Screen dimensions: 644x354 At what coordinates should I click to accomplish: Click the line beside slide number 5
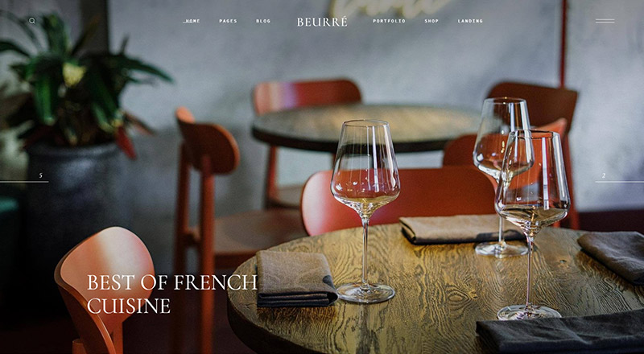pyautogui.click(x=24, y=182)
